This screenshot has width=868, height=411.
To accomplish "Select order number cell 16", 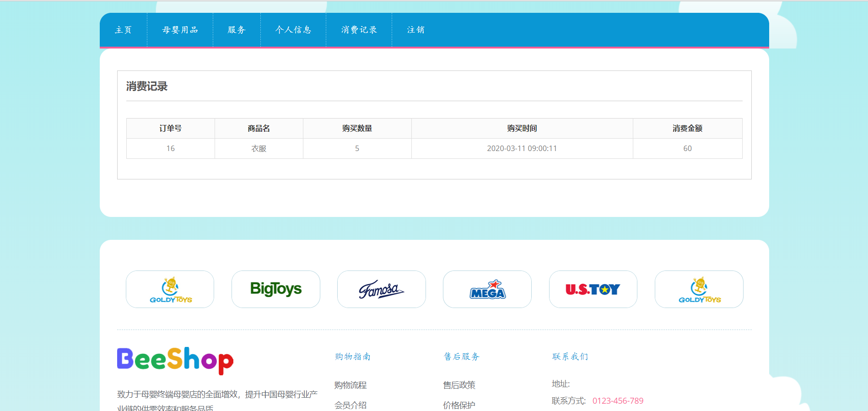I will coord(171,148).
